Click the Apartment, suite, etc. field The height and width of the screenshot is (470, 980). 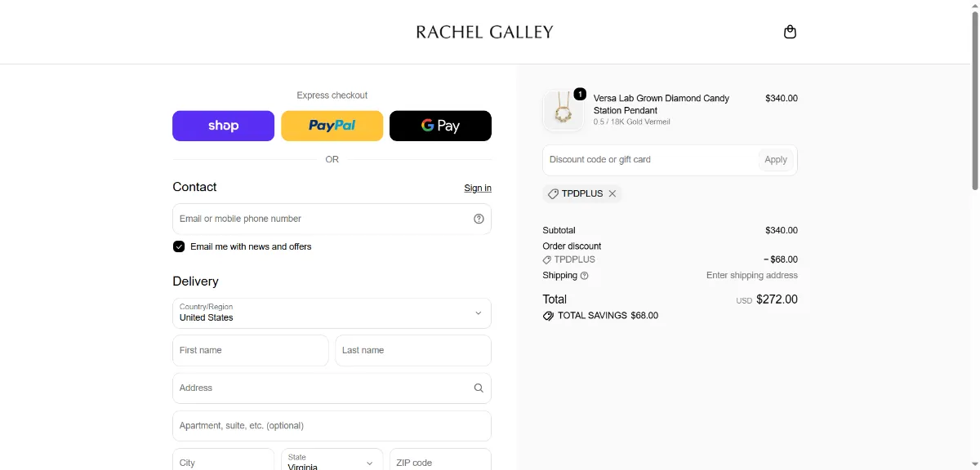(332, 426)
